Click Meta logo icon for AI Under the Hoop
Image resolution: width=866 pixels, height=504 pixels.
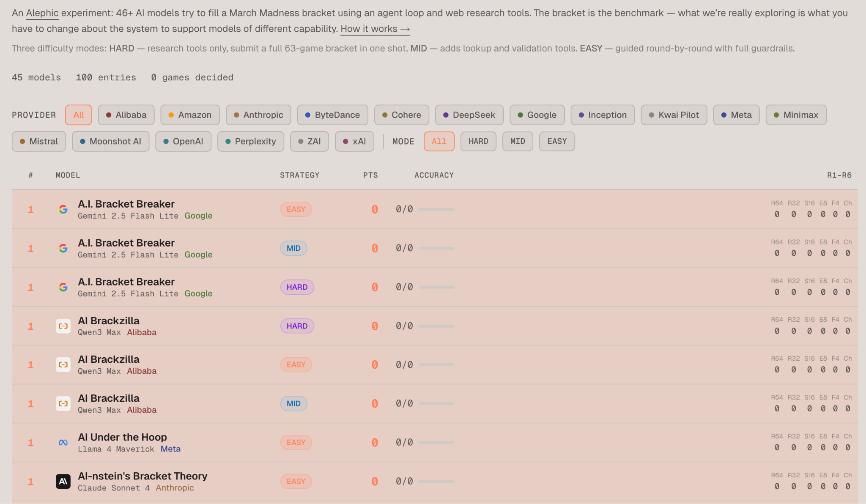pyautogui.click(x=63, y=443)
